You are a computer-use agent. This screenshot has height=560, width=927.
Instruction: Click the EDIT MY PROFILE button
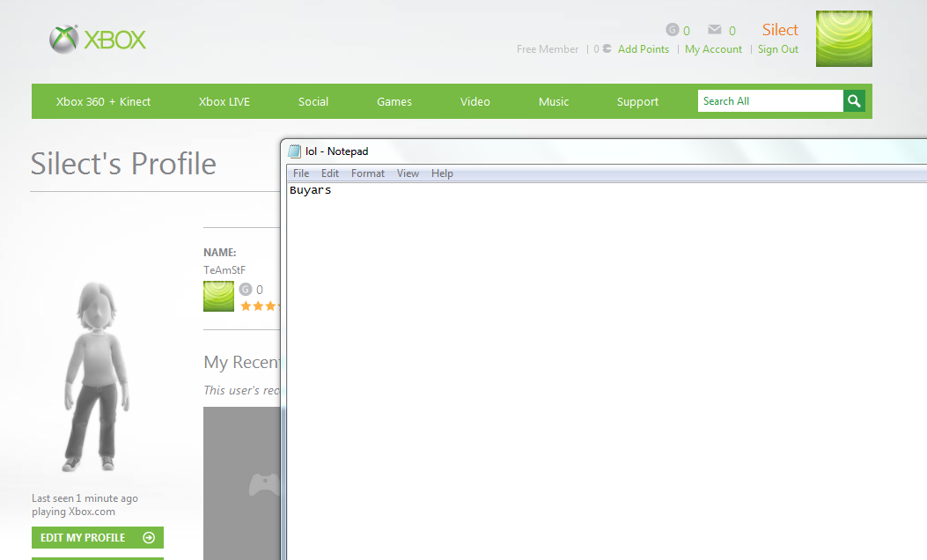(98, 537)
